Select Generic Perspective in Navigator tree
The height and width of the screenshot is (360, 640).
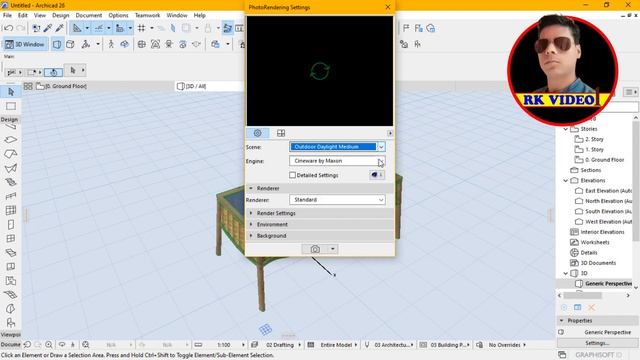[x=608, y=284]
